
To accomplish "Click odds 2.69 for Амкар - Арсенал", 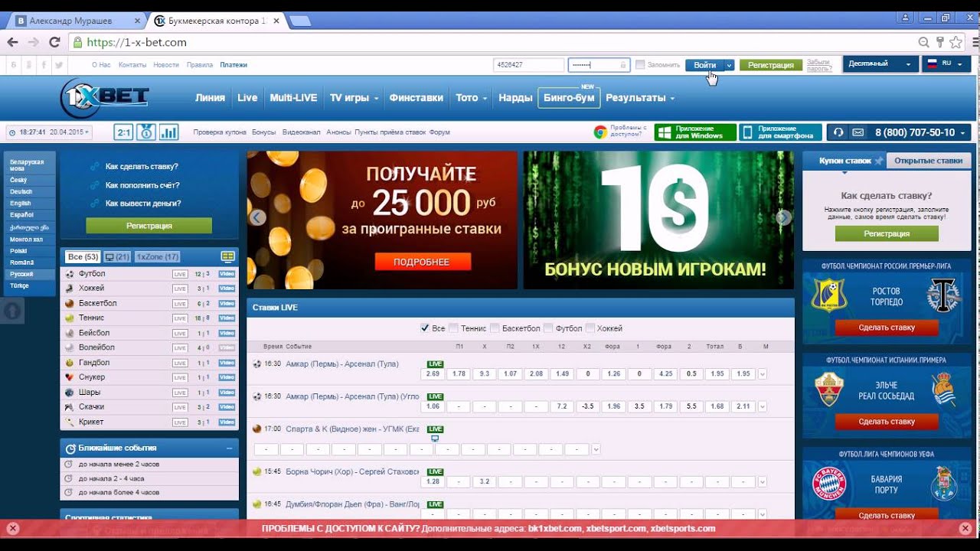I will pos(433,374).
